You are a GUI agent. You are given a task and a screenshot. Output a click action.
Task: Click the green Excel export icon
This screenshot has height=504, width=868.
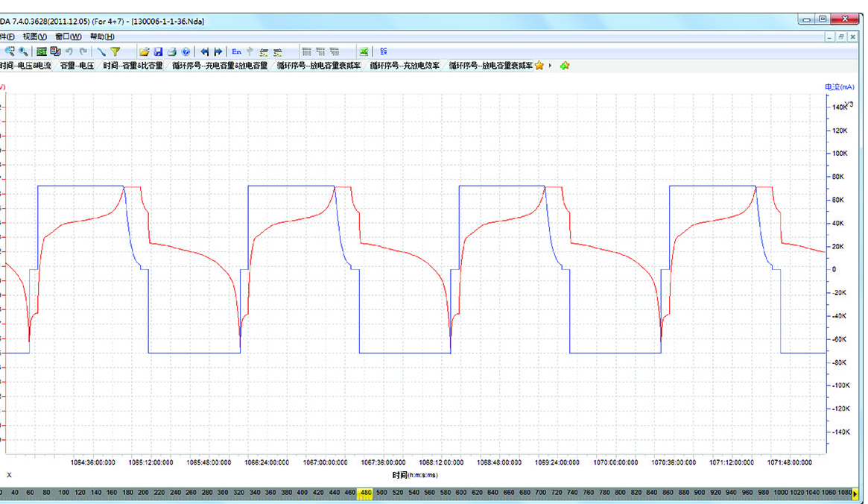click(364, 51)
